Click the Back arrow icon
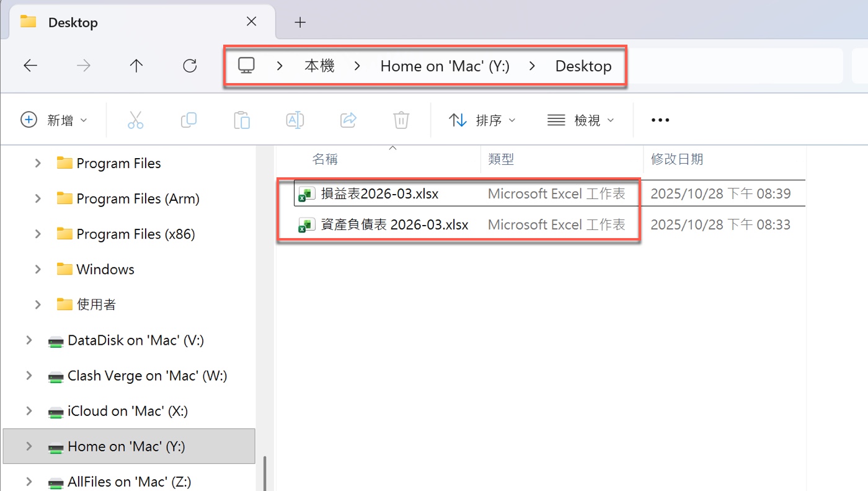Screen dimensions: 868x491 click(30, 65)
